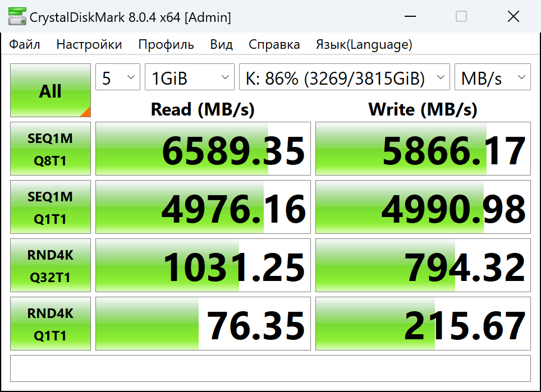Expand the test count dropdown showing 5
The image size is (541, 392).
[x=118, y=77]
